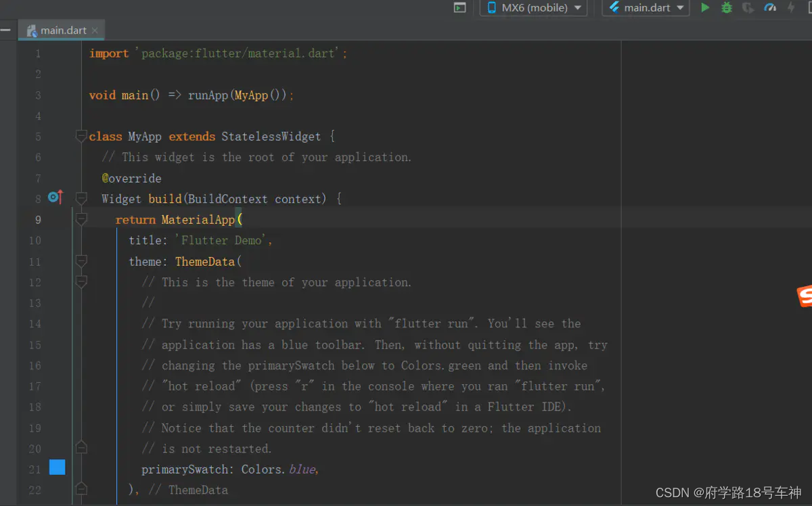Click the 'extends' keyword on line 5

192,137
